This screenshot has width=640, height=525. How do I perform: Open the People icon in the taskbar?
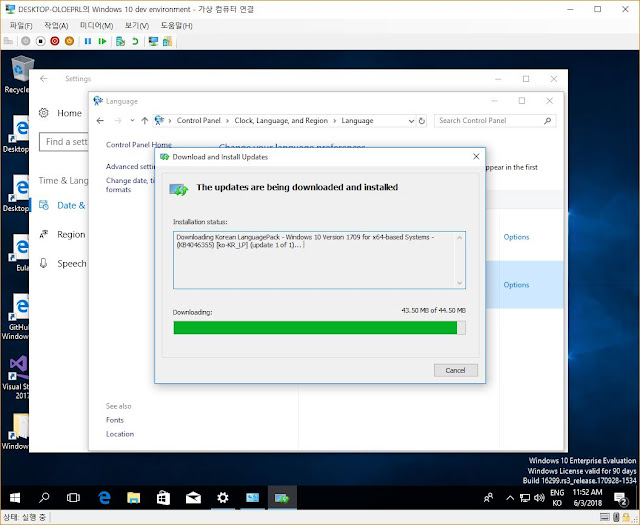[488, 498]
